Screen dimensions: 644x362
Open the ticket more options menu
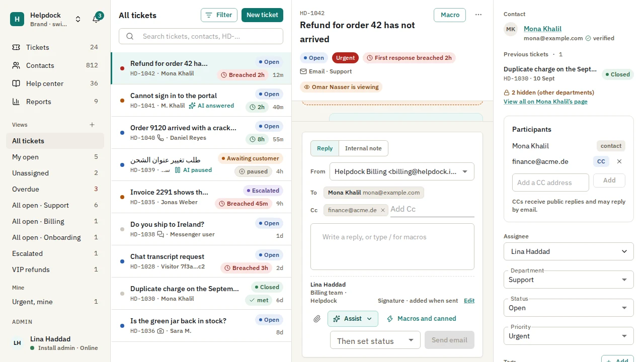coord(478,15)
